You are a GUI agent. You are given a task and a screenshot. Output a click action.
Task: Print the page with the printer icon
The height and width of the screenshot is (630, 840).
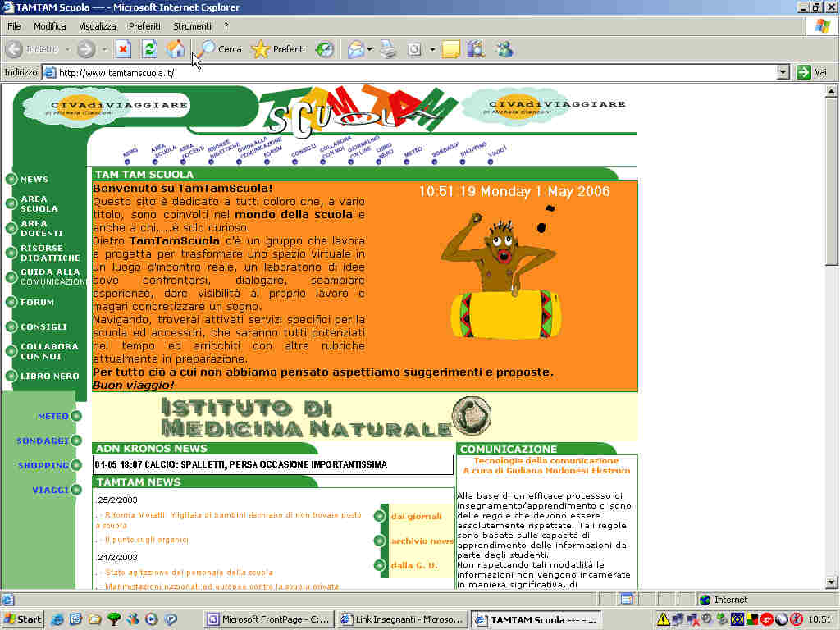[388, 49]
